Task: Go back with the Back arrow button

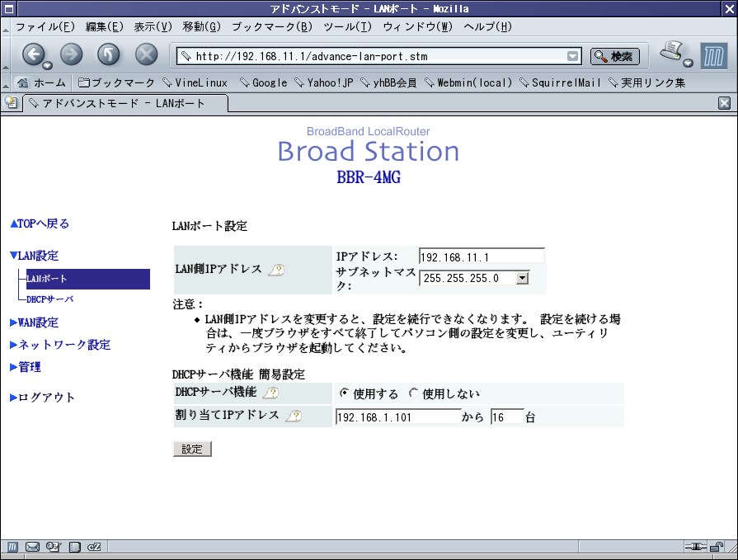Action: tap(33, 54)
